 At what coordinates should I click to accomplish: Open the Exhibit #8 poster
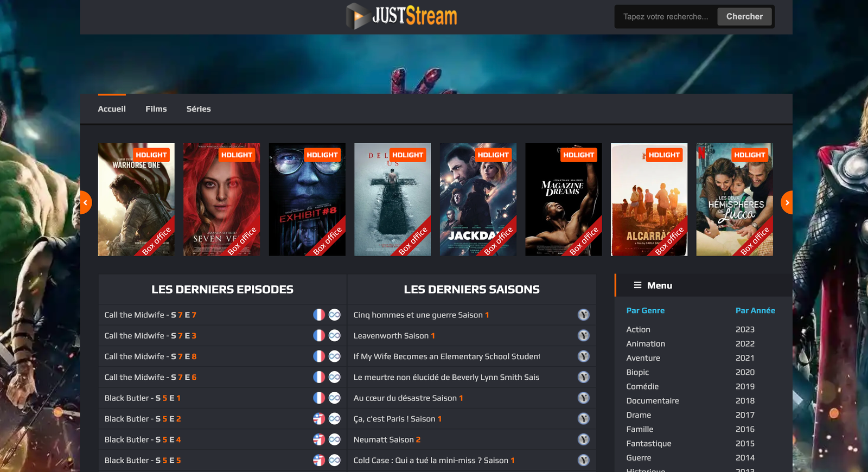coord(307,200)
